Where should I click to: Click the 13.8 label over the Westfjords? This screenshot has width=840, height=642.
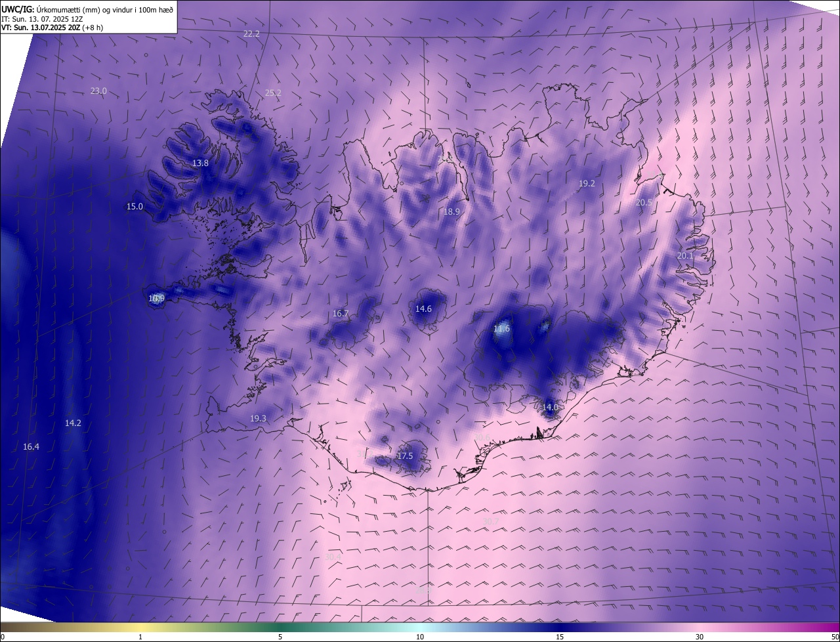point(200,163)
